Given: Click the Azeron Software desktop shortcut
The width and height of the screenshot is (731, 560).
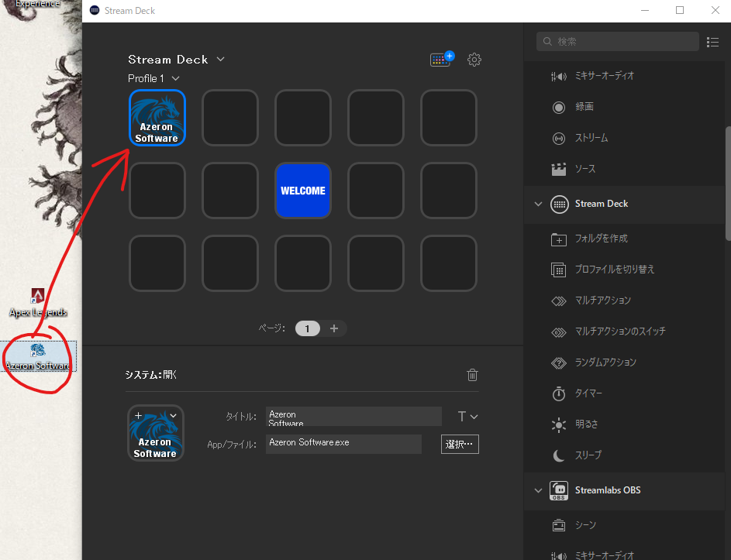Looking at the screenshot, I should tap(38, 356).
